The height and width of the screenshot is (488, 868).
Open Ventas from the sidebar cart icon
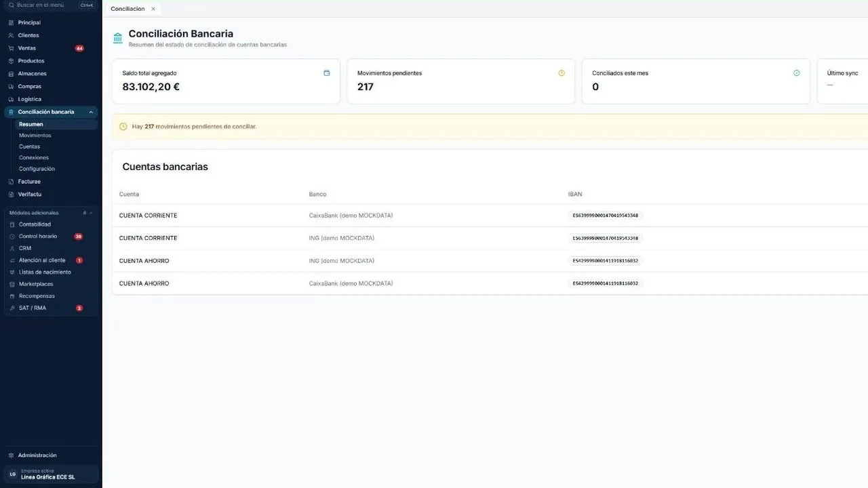(x=11, y=48)
